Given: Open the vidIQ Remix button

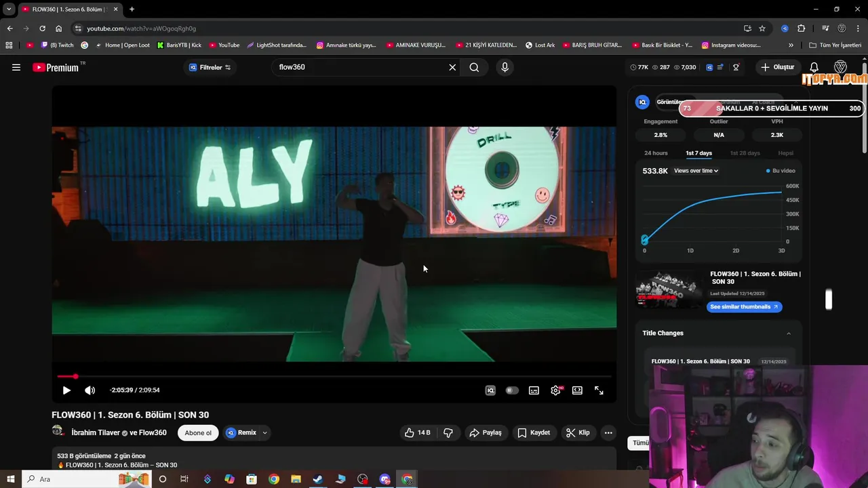Looking at the screenshot, I should [x=241, y=432].
